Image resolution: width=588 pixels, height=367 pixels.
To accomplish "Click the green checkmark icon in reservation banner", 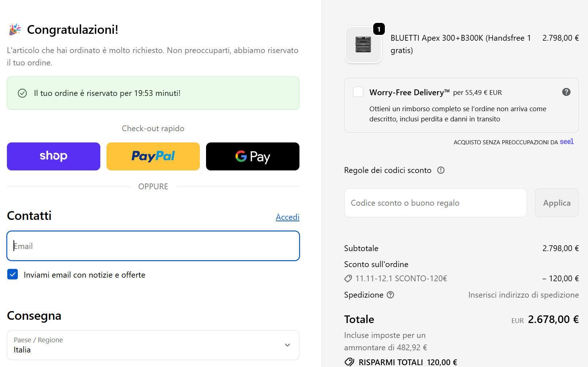I will pos(23,93).
